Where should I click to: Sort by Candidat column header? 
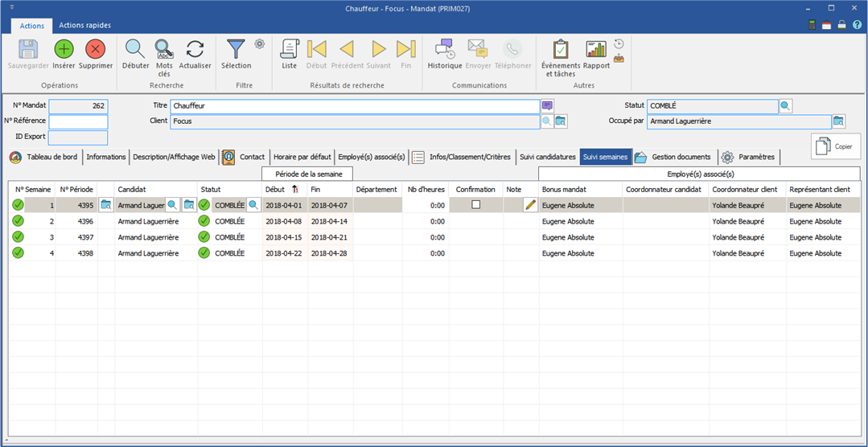(x=155, y=189)
